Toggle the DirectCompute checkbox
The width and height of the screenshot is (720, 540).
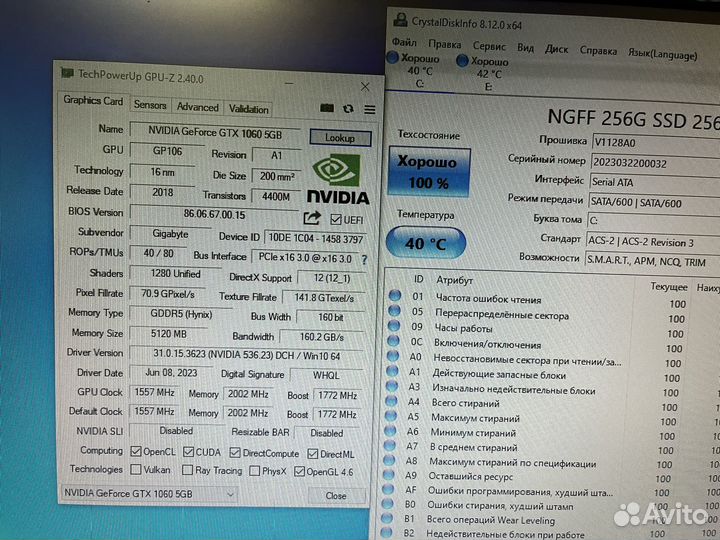(x=235, y=453)
